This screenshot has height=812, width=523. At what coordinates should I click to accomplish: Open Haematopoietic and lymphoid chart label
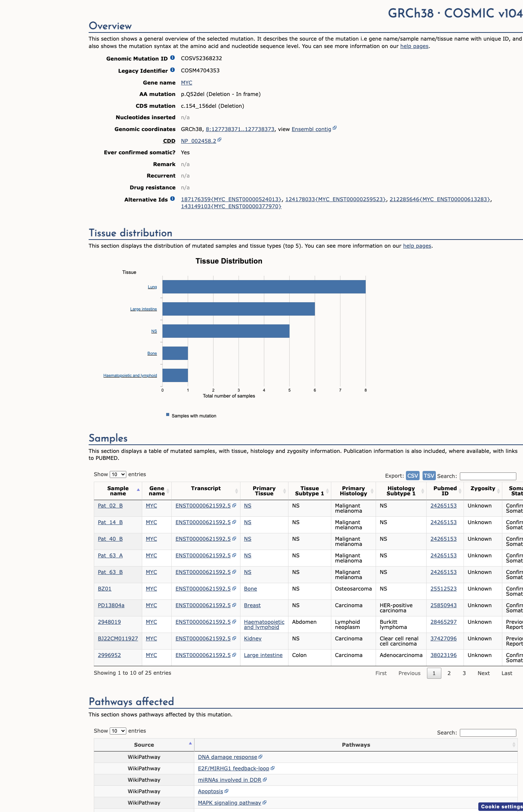click(x=130, y=375)
